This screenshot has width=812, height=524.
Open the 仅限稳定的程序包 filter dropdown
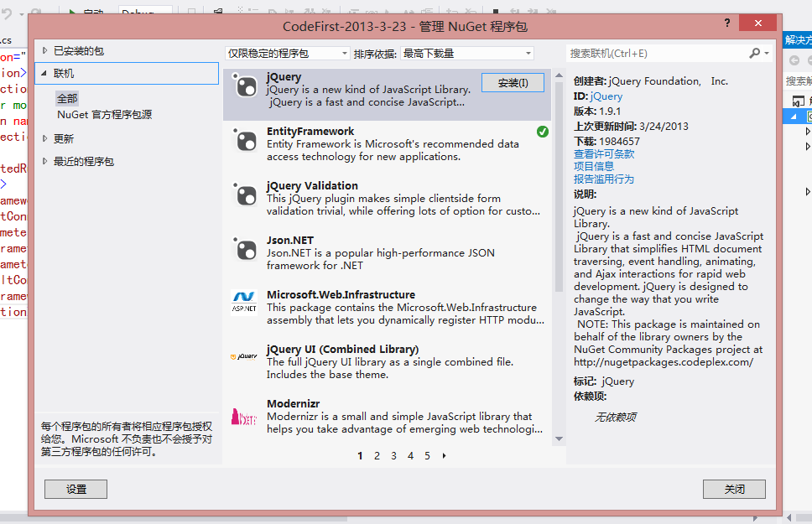click(288, 54)
